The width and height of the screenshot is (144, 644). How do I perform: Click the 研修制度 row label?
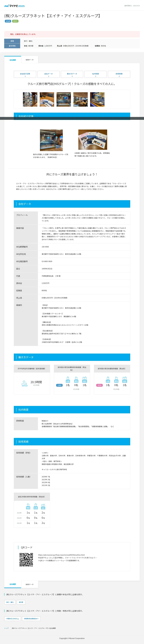click(20, 421)
